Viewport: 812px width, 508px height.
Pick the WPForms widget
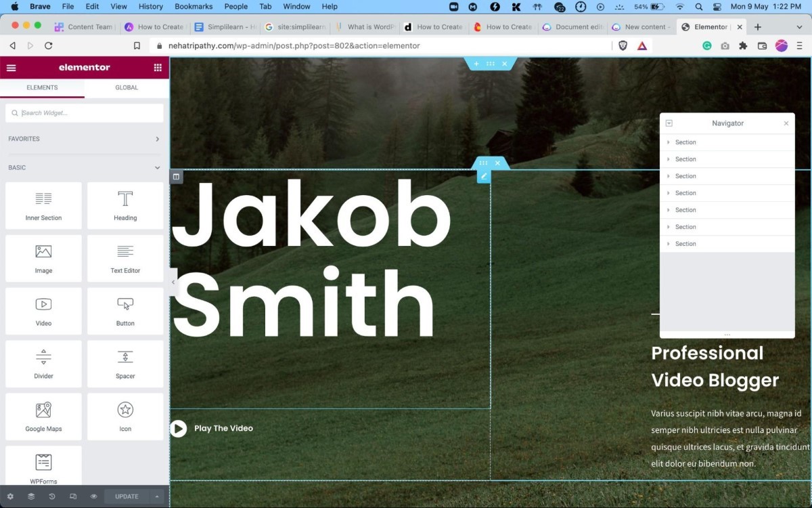pos(43,466)
